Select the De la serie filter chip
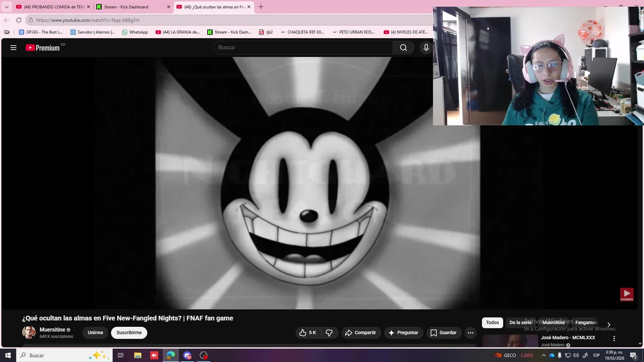This screenshot has width=644, height=362. coord(520,323)
